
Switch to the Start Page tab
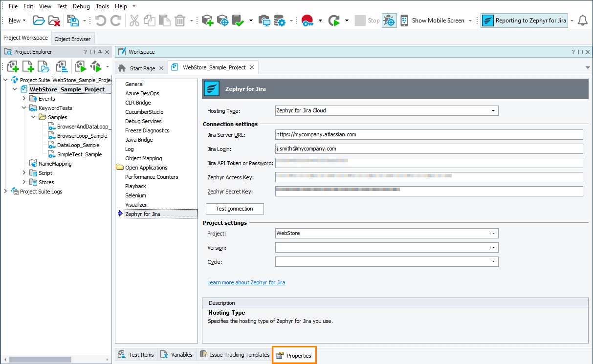point(141,68)
